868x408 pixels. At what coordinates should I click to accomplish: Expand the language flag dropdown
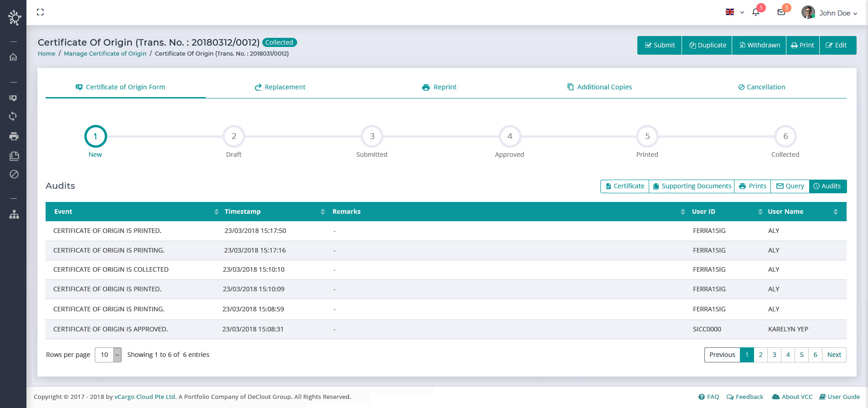734,12
